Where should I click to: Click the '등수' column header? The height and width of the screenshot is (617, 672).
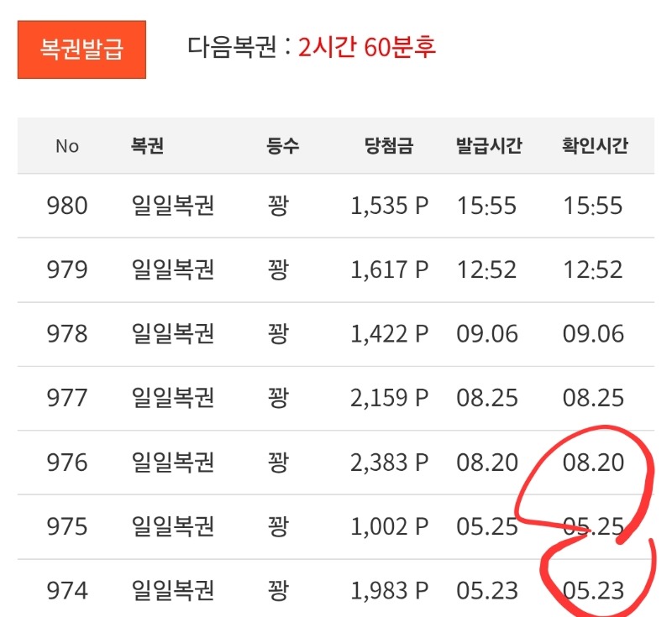(x=282, y=146)
